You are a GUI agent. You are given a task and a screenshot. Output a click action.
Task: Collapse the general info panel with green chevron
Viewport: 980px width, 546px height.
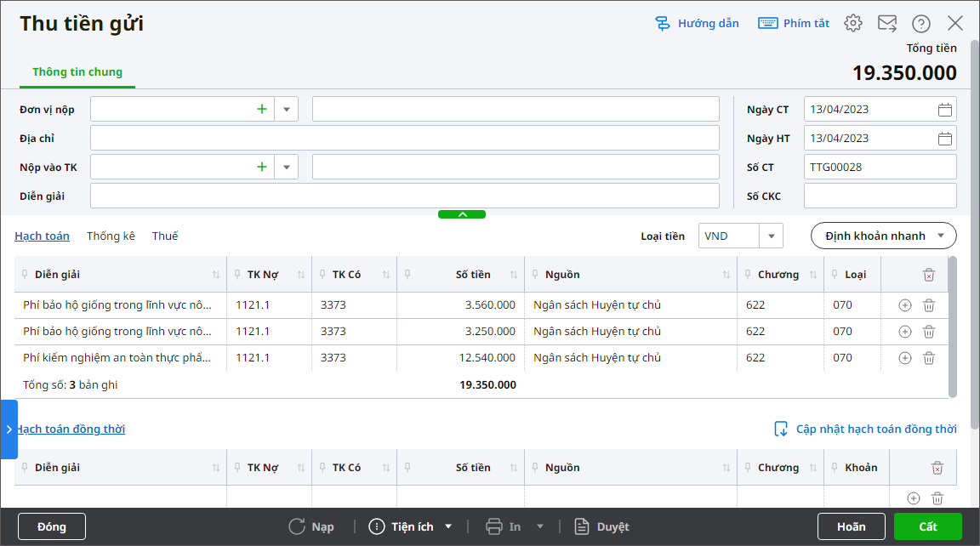(x=462, y=214)
